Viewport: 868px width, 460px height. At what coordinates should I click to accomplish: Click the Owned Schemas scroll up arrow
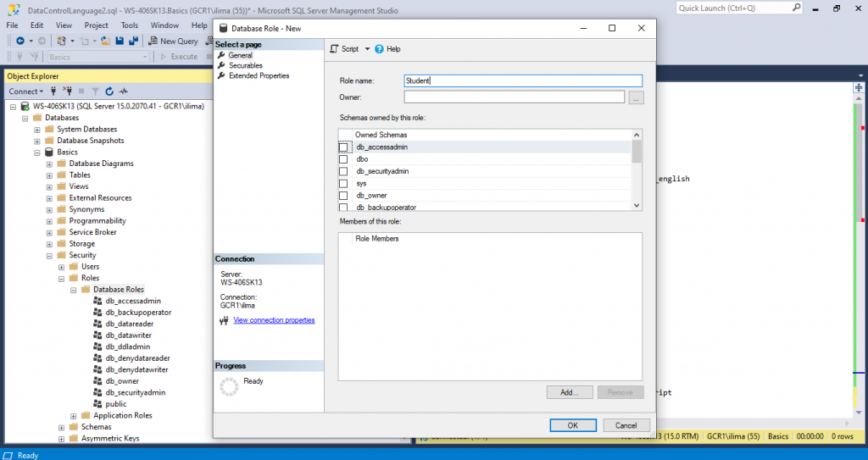click(637, 135)
